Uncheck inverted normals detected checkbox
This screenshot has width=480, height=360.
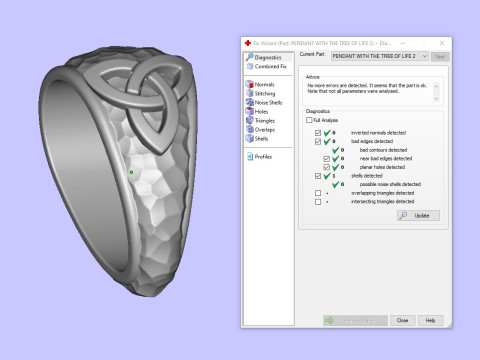click(x=318, y=133)
